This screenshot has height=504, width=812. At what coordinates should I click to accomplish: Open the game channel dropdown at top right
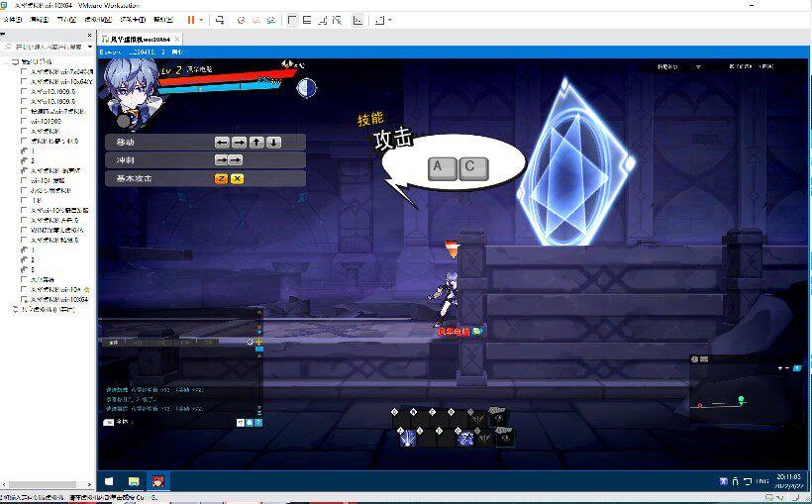pos(698,67)
